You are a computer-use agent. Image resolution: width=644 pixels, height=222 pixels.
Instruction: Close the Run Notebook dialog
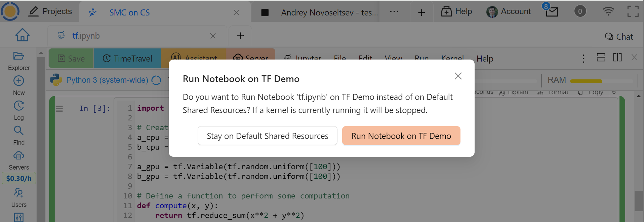coord(458,76)
